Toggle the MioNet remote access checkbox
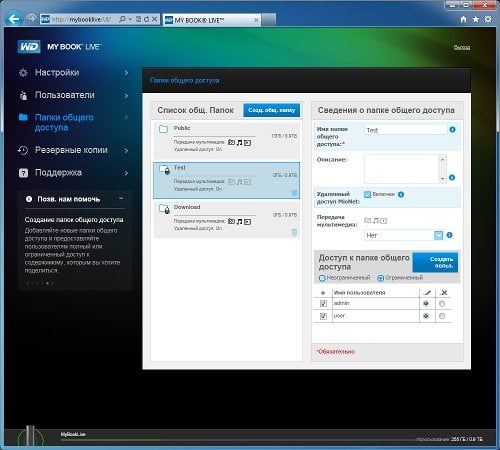Image resolution: width=500 pixels, height=450 pixels. (367, 194)
